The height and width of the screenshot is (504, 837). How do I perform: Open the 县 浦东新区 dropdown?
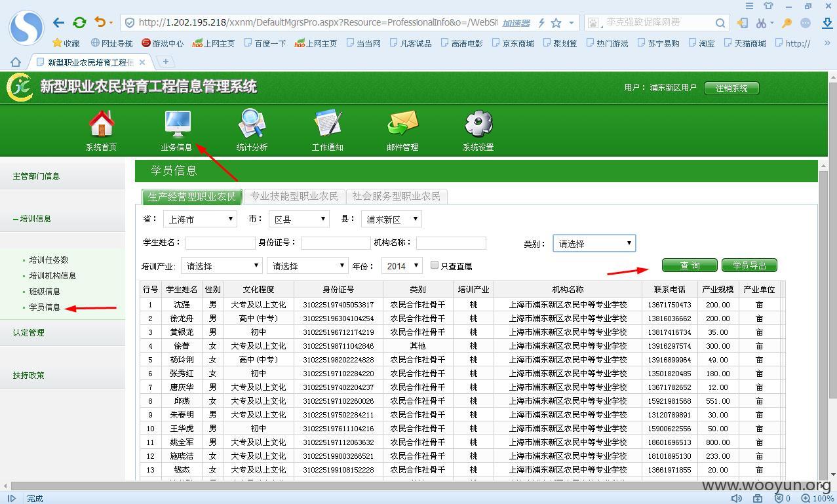(391, 219)
